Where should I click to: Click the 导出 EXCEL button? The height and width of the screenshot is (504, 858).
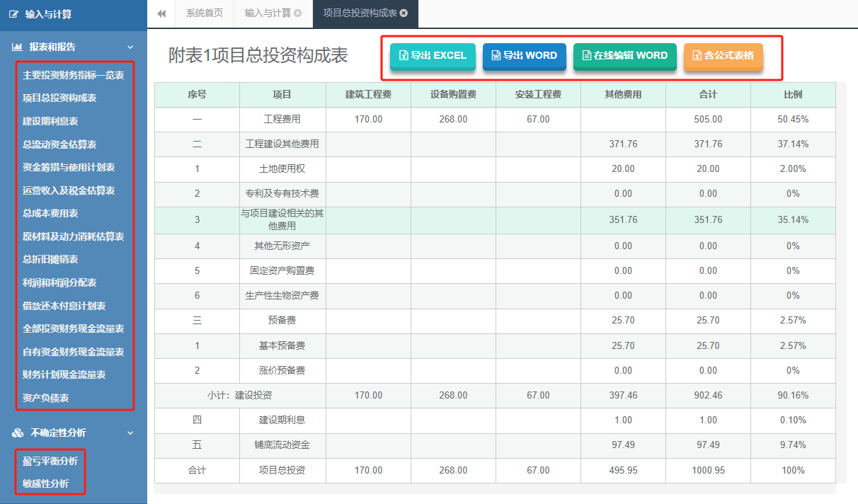(433, 56)
